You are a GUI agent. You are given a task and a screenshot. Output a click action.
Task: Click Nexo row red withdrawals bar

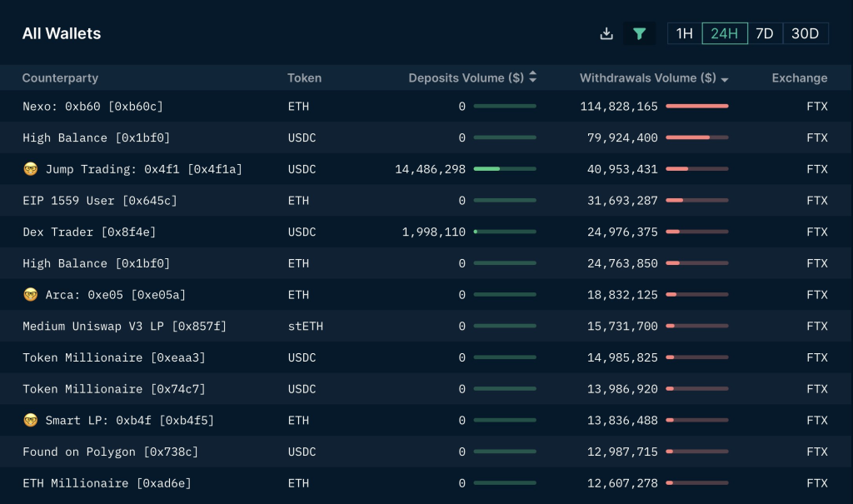[697, 106]
